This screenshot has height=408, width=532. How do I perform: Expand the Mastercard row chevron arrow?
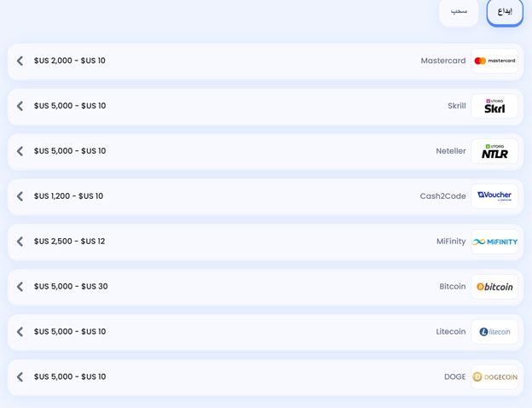tap(20, 61)
